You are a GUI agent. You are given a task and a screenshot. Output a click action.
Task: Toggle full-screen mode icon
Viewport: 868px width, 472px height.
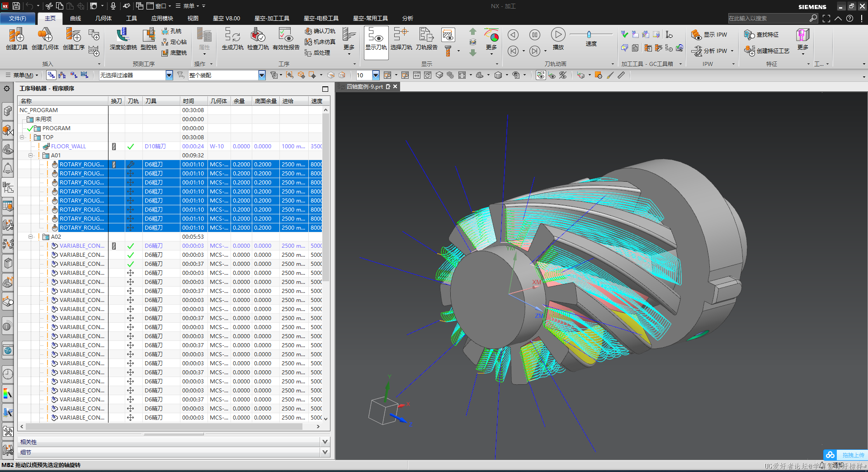click(x=826, y=18)
